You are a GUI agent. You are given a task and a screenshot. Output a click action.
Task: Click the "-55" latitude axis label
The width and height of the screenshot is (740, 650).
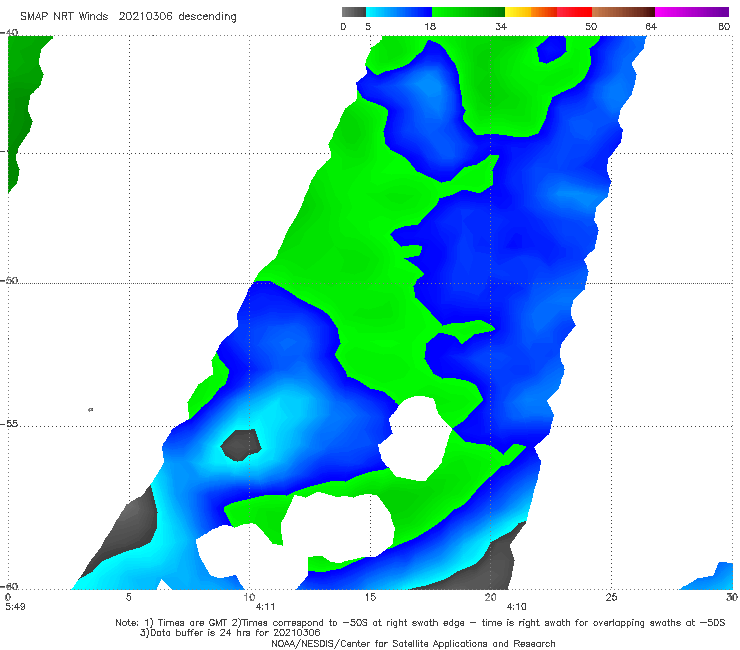pyautogui.click(x=9, y=424)
